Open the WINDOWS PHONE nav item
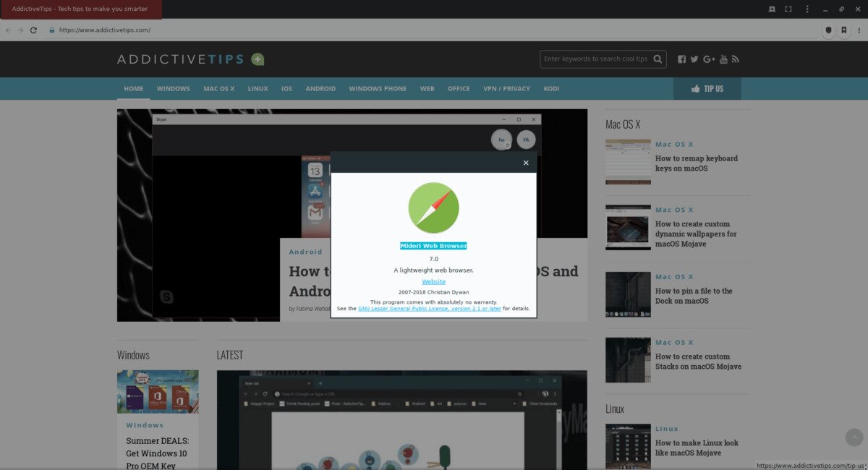 click(x=378, y=88)
